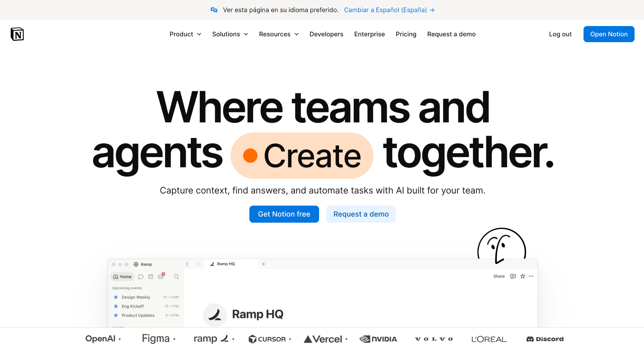Go forward with the right arrow icon
Viewport: 644px width, 348px height.
click(x=198, y=264)
